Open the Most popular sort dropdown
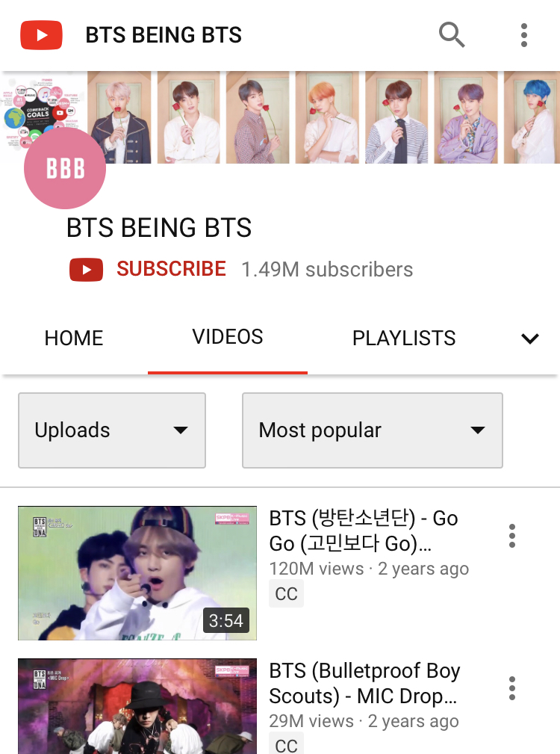 [372, 430]
